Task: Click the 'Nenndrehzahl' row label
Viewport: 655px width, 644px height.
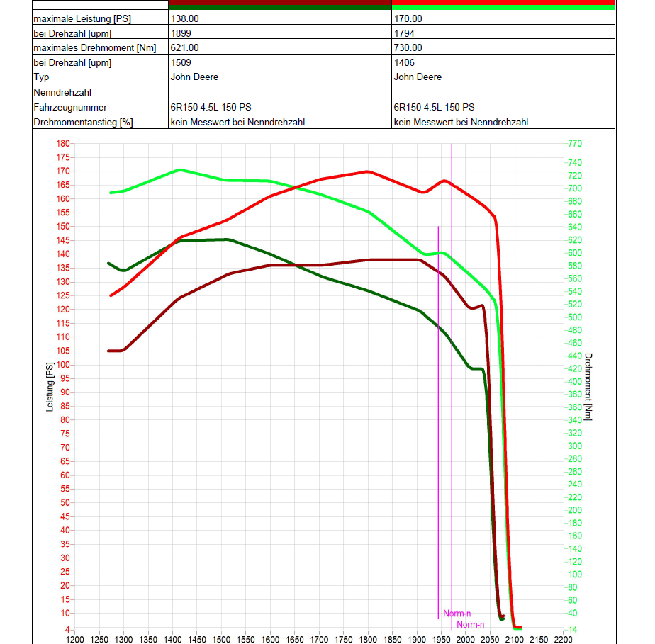Action: pos(62,92)
